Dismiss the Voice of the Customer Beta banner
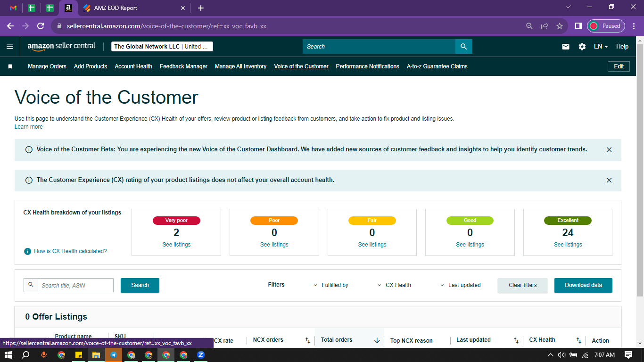 pyautogui.click(x=609, y=149)
